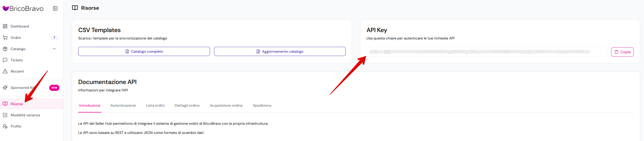
Task: Open the Profilo user page
Action: pos(16,126)
